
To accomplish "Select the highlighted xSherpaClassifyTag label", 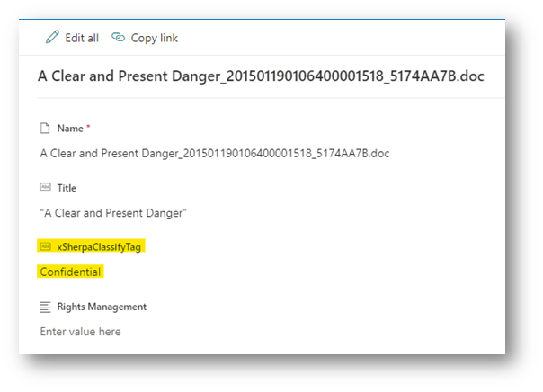I will (x=99, y=246).
